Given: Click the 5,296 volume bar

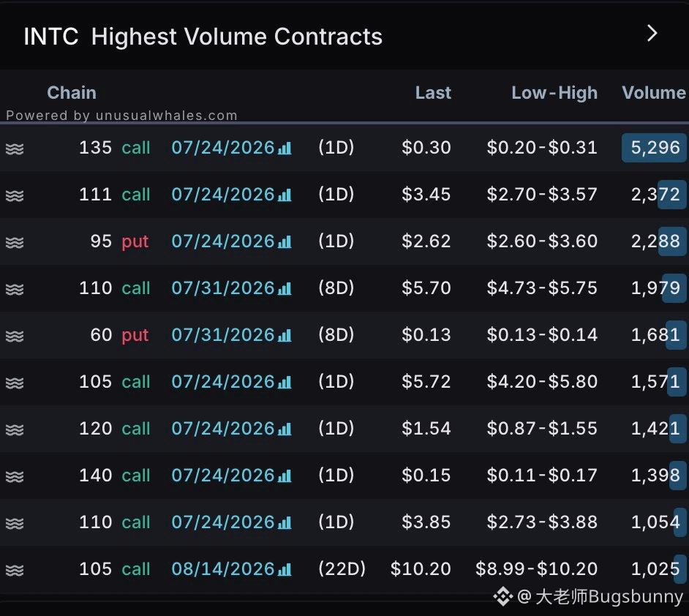Looking at the screenshot, I should [654, 148].
